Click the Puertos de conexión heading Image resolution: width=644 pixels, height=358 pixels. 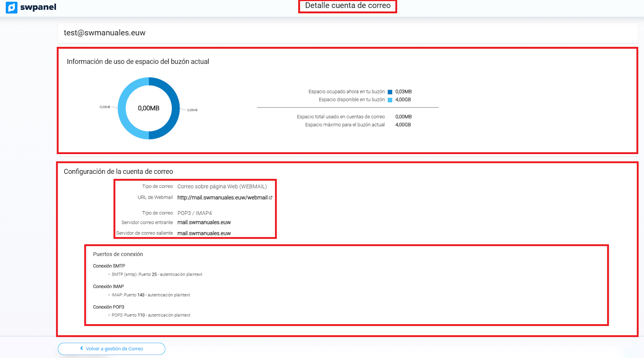point(118,254)
